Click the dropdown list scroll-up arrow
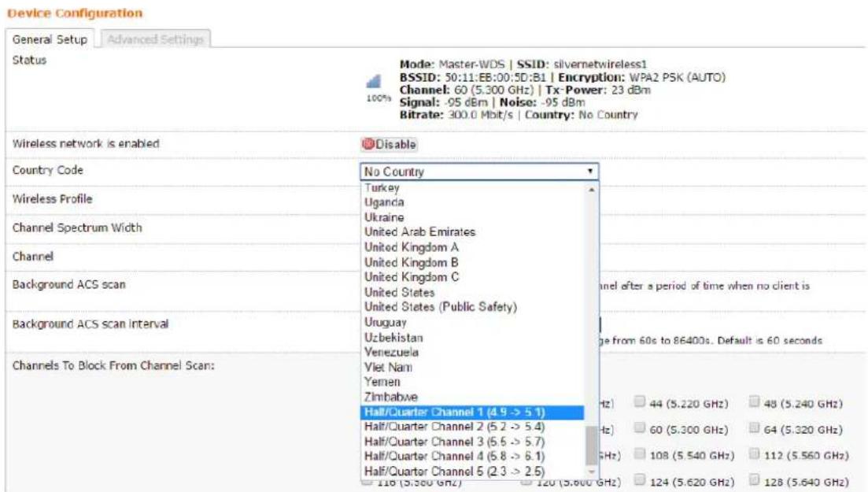 tap(592, 189)
